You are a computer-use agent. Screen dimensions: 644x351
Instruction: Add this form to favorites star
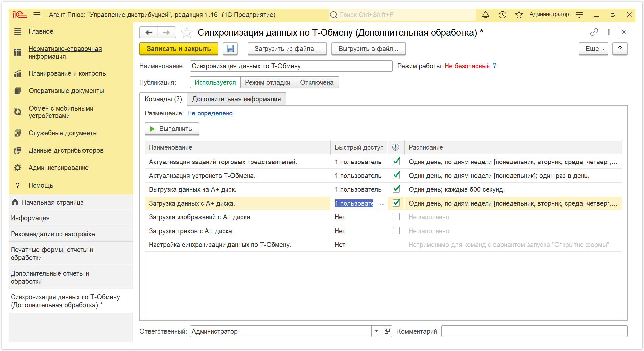tap(187, 32)
